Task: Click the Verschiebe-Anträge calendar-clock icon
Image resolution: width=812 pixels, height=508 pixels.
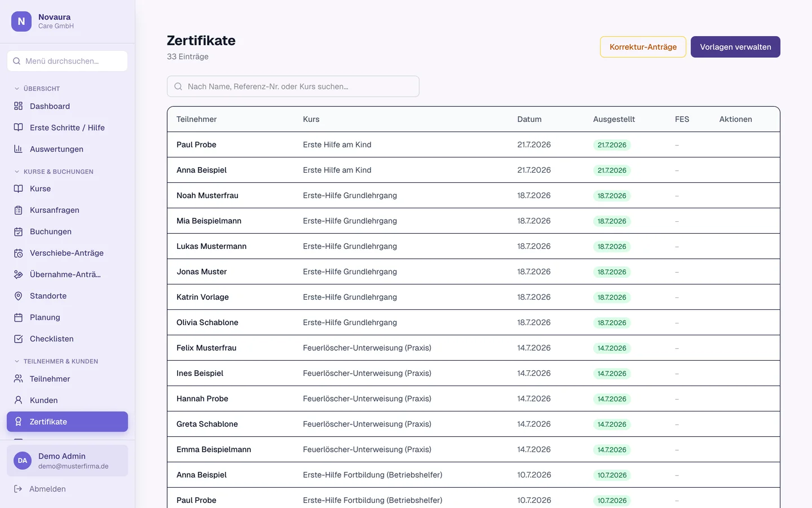Action: tap(18, 253)
